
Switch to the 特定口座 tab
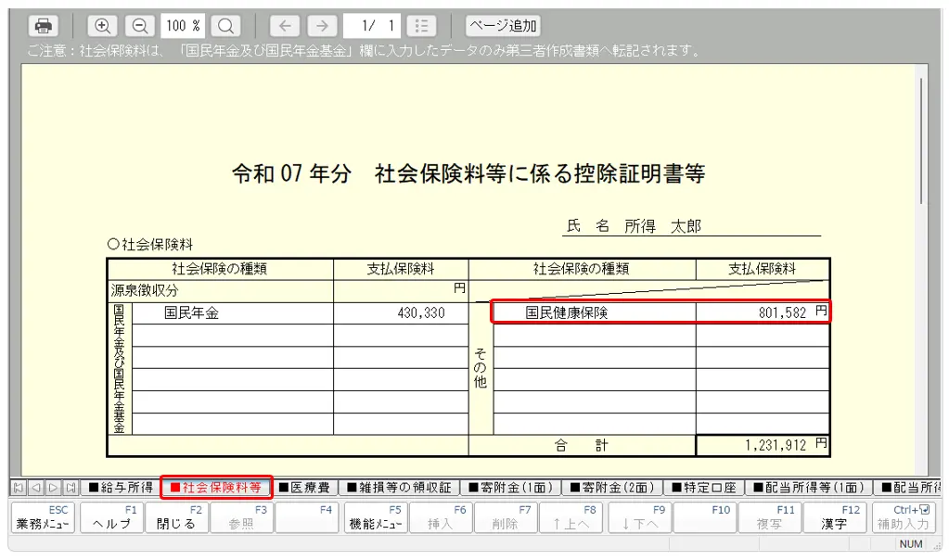703,488
